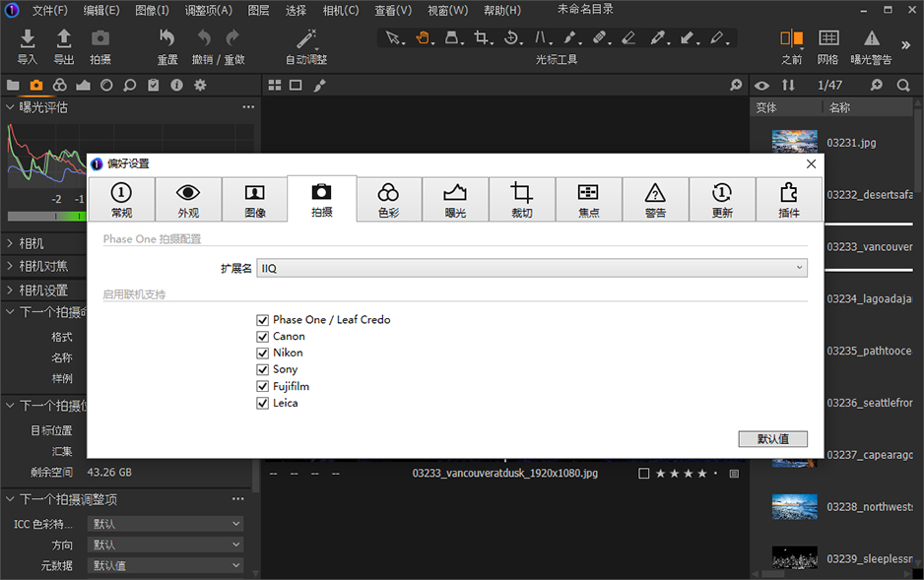Uncheck Sony camera support
This screenshot has width=924, height=580.
point(263,369)
